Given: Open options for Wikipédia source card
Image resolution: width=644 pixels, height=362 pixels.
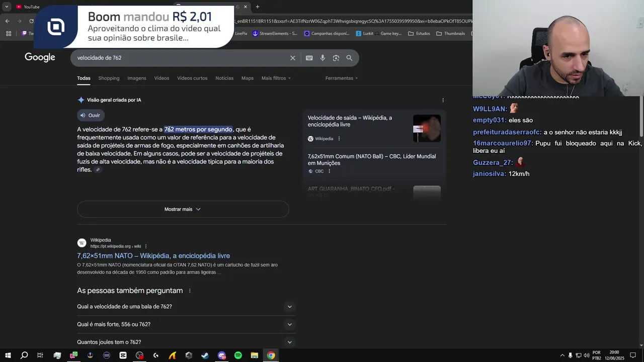Looking at the screenshot, I should pos(339,139).
